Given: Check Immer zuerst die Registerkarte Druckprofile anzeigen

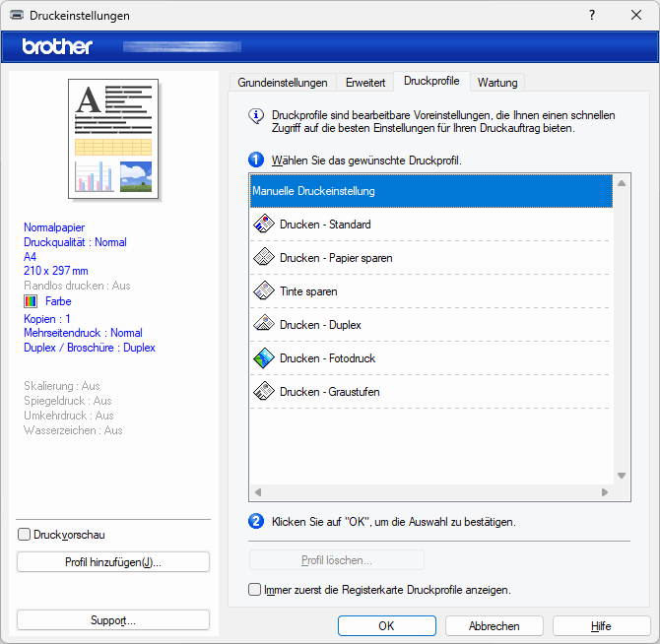Looking at the screenshot, I should (254, 589).
